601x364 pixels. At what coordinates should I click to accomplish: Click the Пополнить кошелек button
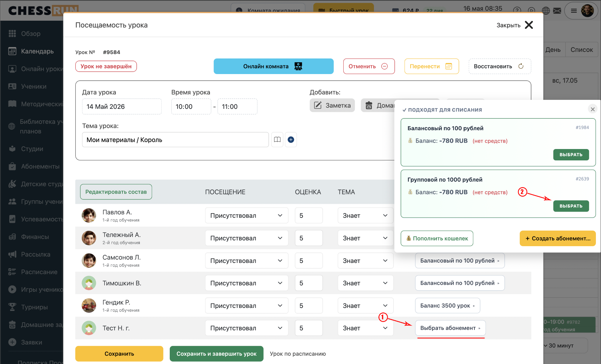coord(437,238)
